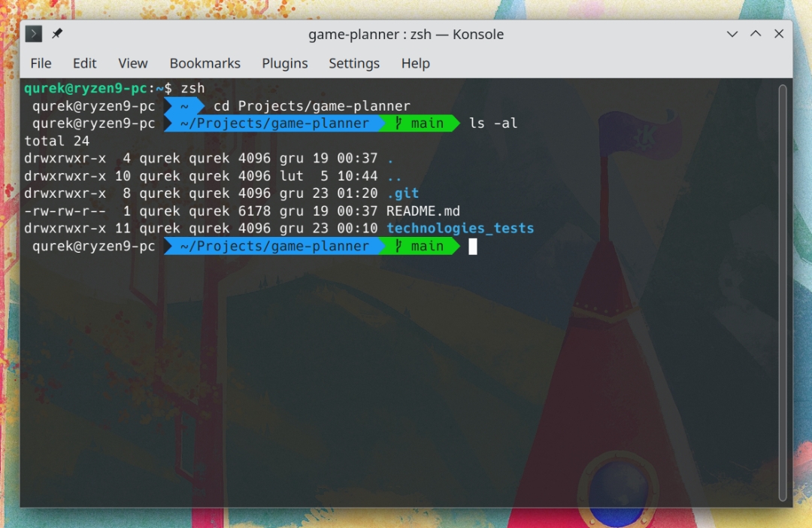
Task: Expand the Settings menu
Action: coord(353,63)
